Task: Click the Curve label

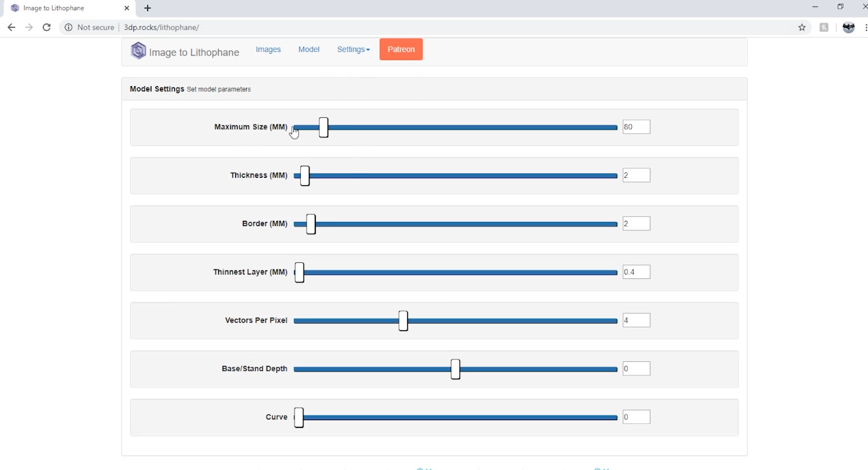Action: click(276, 417)
